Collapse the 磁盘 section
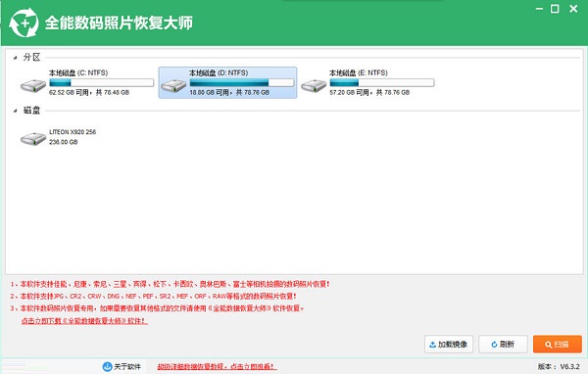Screen dimensions: 588x374 (x=16, y=111)
